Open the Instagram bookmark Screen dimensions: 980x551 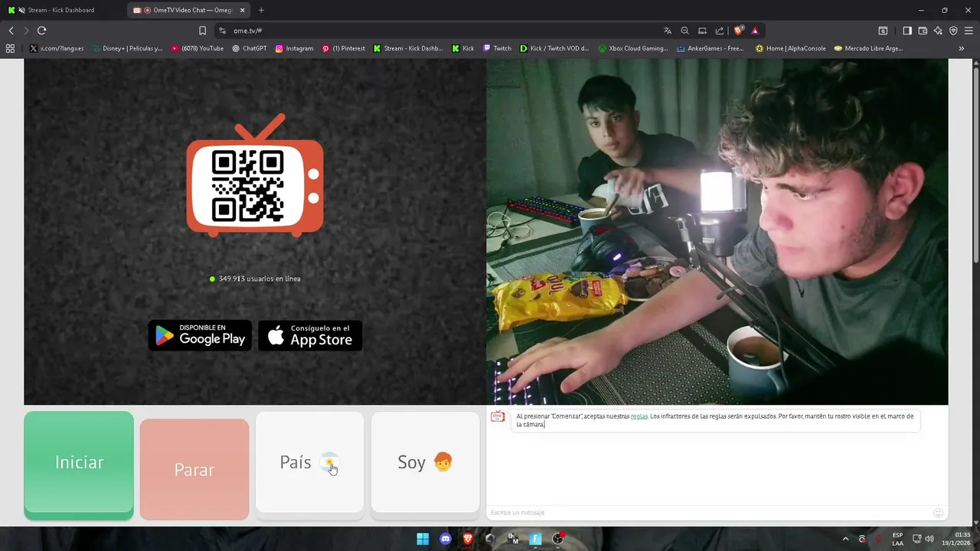[294, 48]
